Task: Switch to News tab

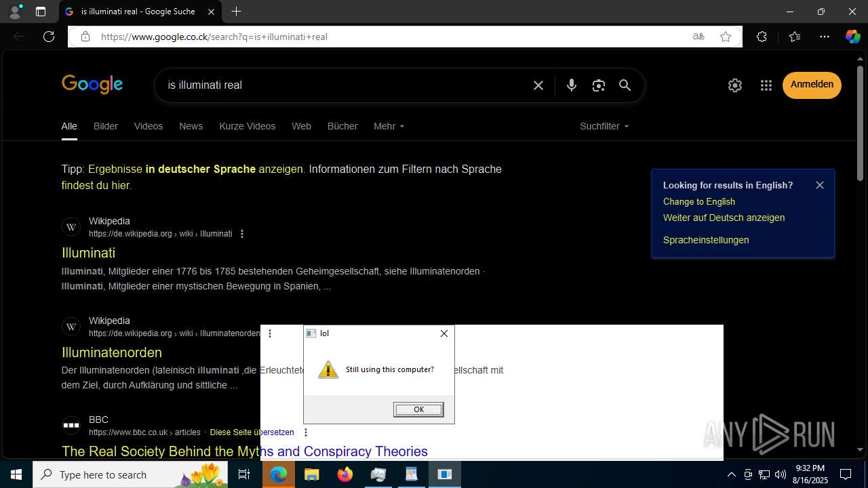Action: tap(191, 126)
